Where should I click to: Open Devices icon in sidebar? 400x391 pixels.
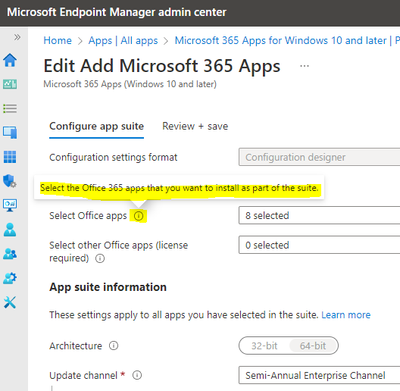pyautogui.click(x=10, y=132)
